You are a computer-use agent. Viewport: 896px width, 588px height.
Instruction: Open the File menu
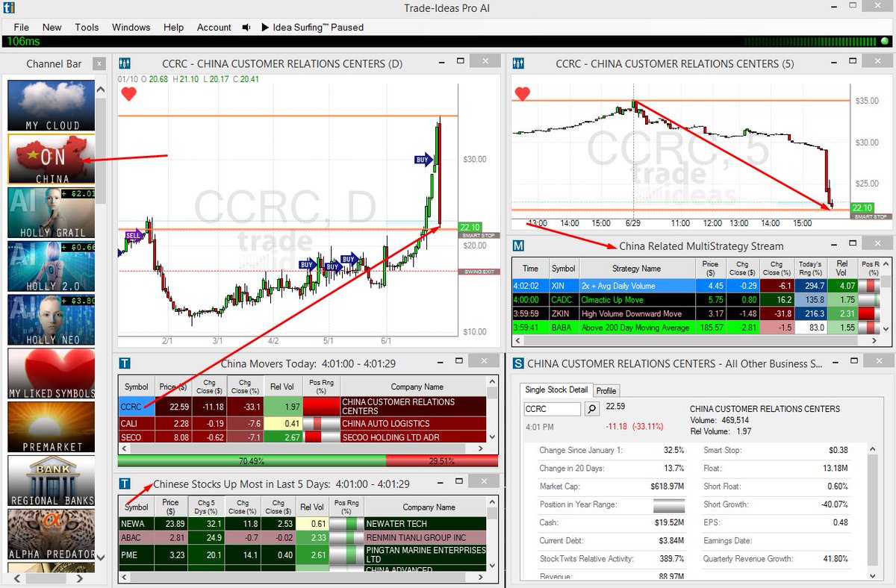22,27
